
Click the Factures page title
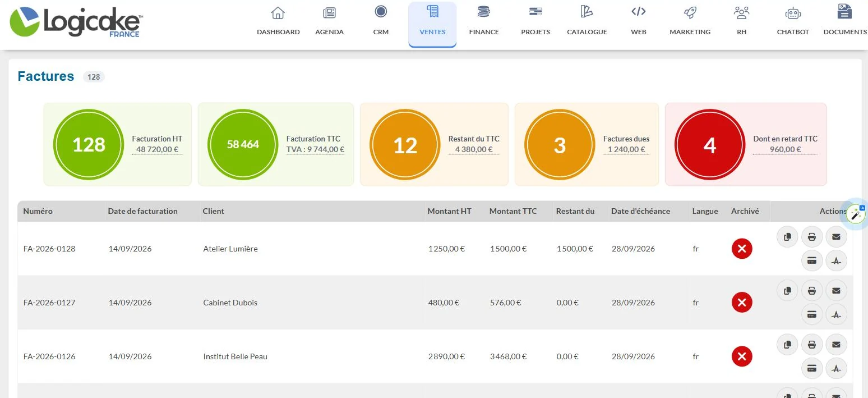coord(46,76)
